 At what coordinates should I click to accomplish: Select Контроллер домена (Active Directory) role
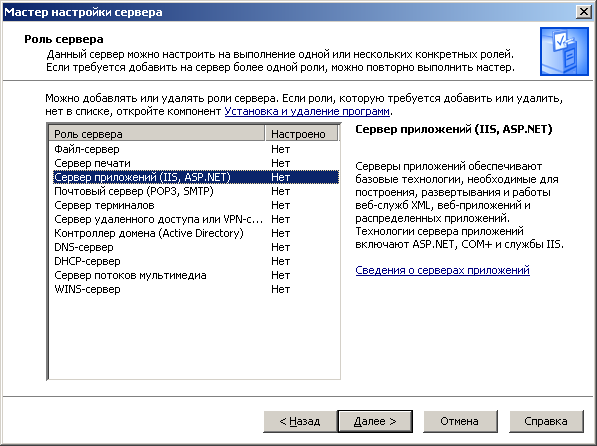click(x=194, y=233)
